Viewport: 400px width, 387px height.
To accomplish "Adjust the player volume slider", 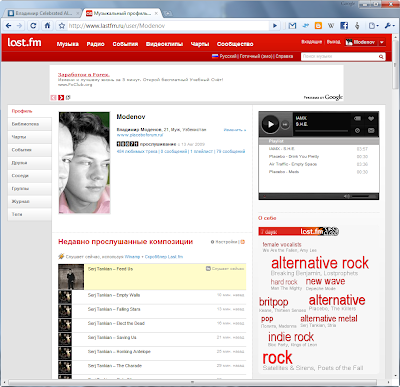I will pyautogui.click(x=362, y=196).
